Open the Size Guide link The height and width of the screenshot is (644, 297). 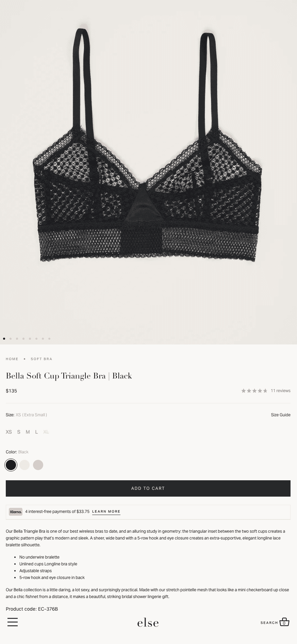tap(281, 415)
